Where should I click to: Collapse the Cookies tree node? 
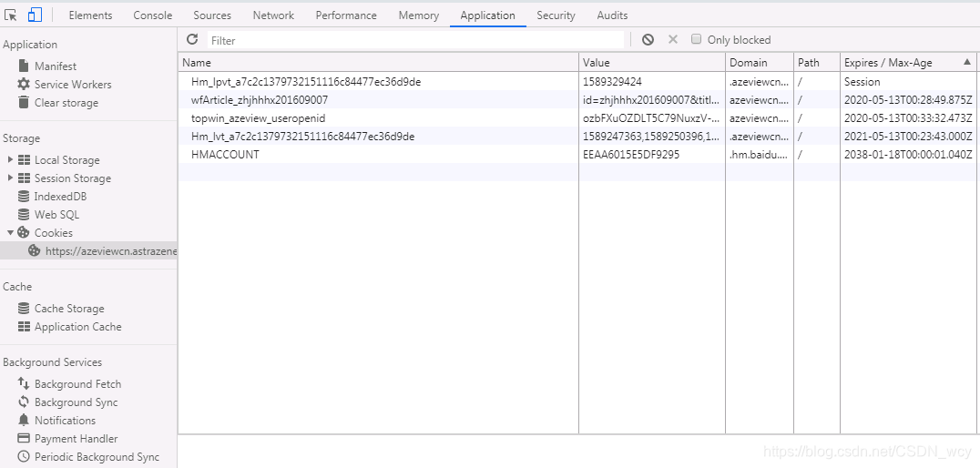coord(11,232)
